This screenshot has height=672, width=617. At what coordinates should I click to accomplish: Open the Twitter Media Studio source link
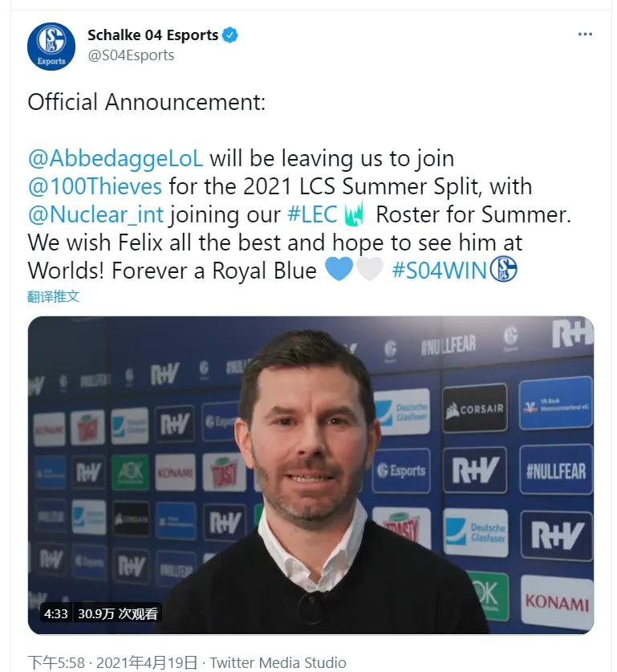[x=278, y=662]
